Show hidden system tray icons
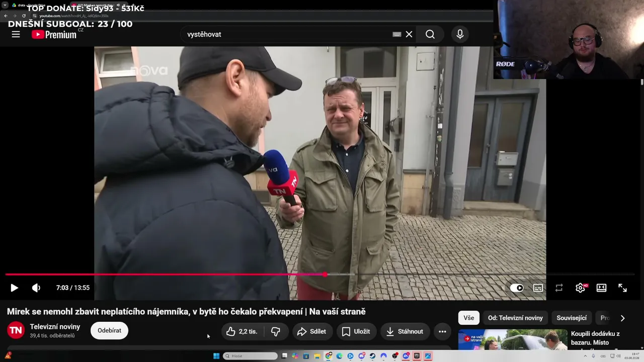 click(x=585, y=356)
